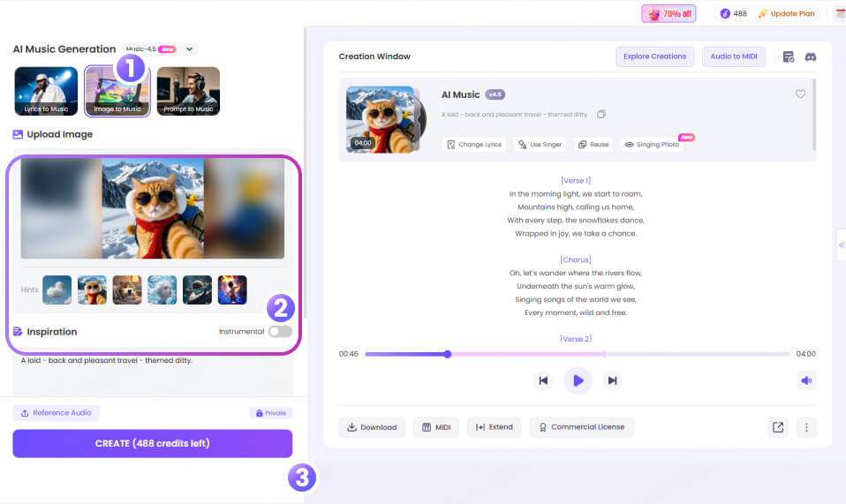Select the Lyrics to Music tab

[x=46, y=92]
